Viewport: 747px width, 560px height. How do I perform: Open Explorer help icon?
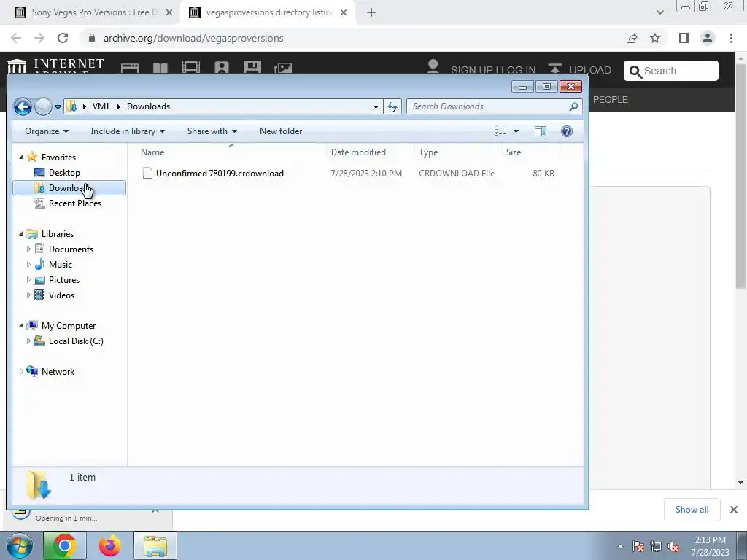pos(566,131)
